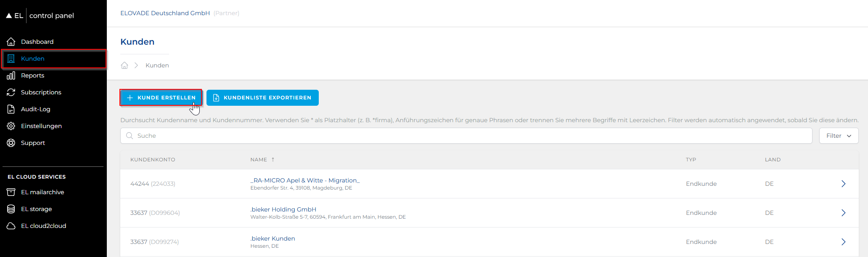The image size is (868, 257).
Task: Expand .bieker Holding GmbH row chevron
Action: [843, 213]
